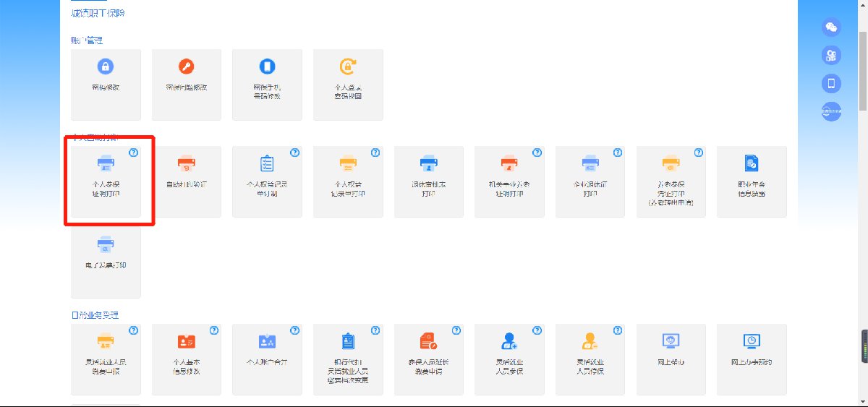Show help for 个人权益记录单订制 card
This screenshot has width=868, height=407.
(294, 153)
